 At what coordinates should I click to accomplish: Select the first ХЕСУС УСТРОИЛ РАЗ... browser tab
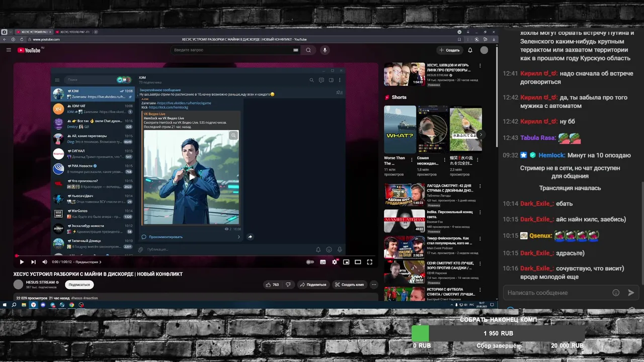tap(33, 32)
